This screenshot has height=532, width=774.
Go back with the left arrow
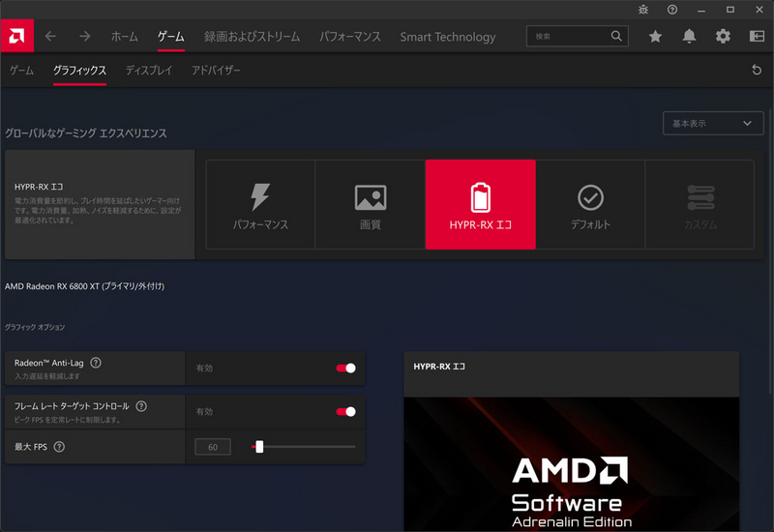pos(50,36)
